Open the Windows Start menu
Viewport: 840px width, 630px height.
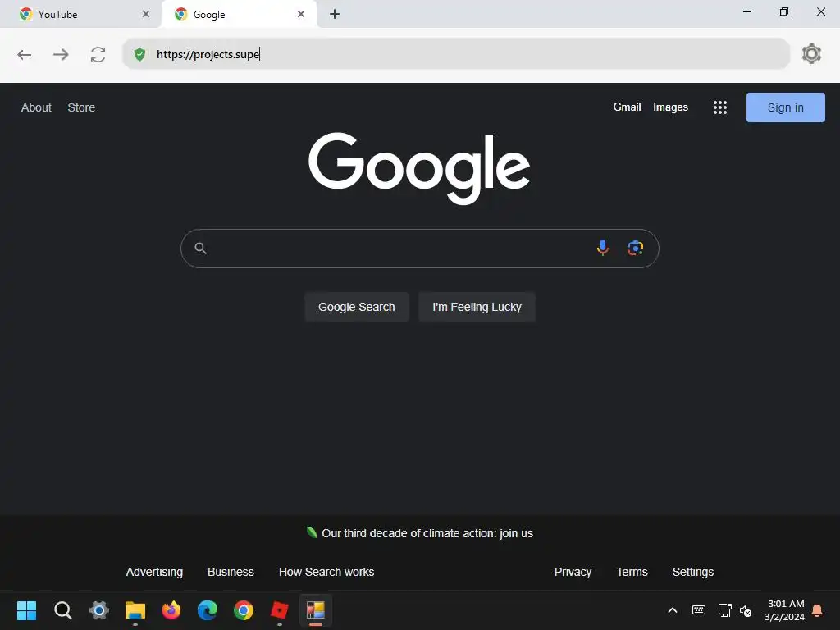27,610
